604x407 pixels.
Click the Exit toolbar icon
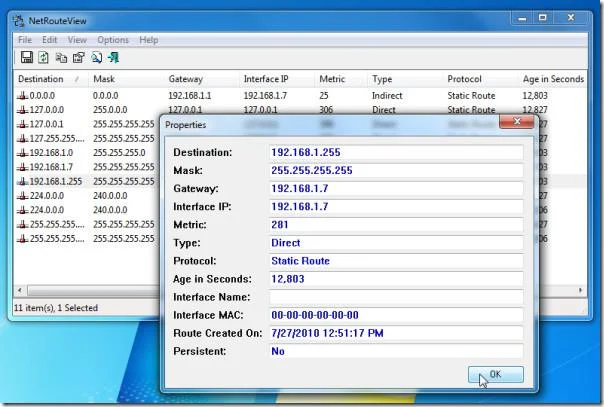[114, 58]
